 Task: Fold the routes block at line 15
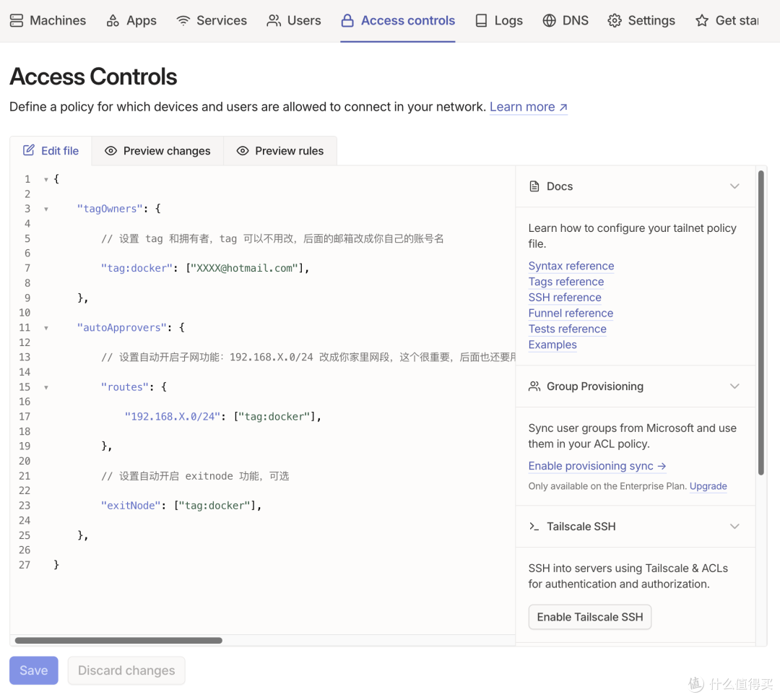45,387
